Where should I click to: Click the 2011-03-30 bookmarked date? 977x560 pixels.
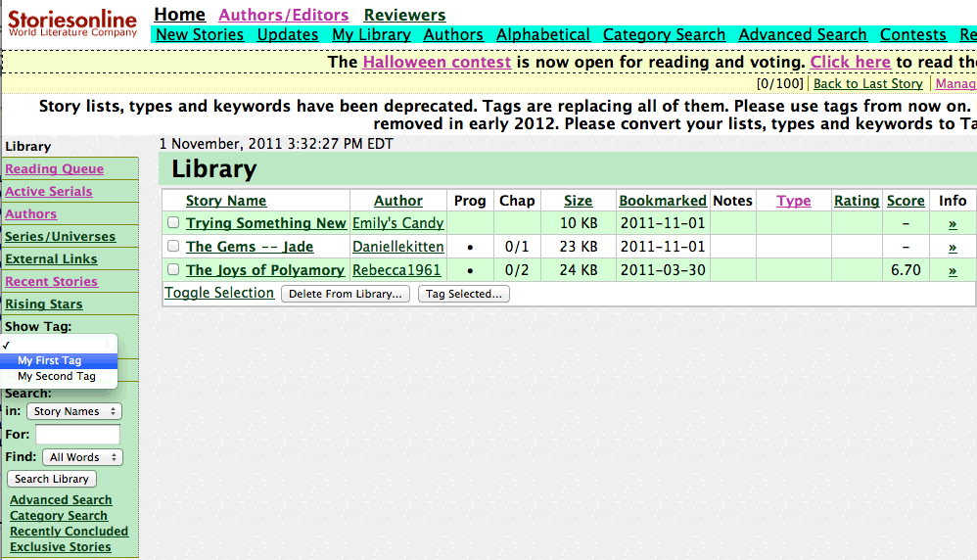(x=663, y=270)
